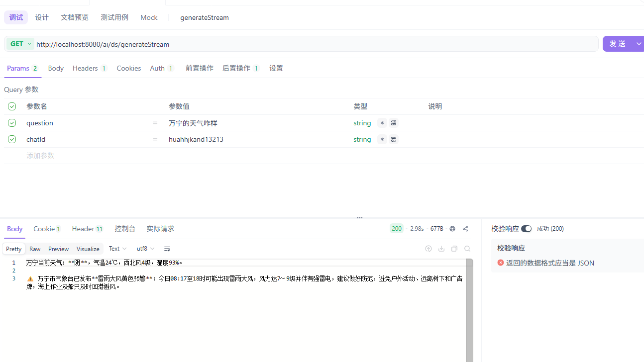Turn off the 校验响应 switch
Screen dimensions: 644x362
click(526, 229)
